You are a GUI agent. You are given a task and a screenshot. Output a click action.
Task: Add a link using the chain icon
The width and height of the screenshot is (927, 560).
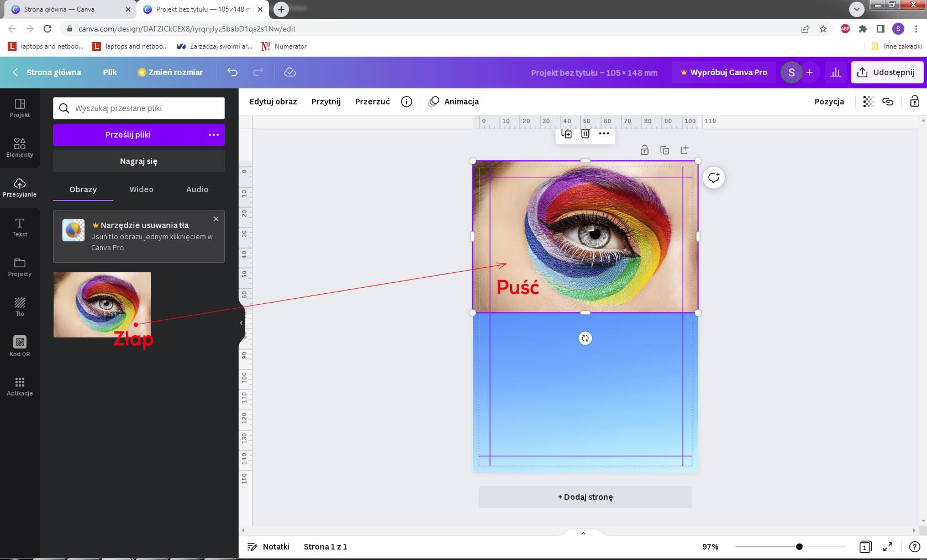[x=888, y=102]
